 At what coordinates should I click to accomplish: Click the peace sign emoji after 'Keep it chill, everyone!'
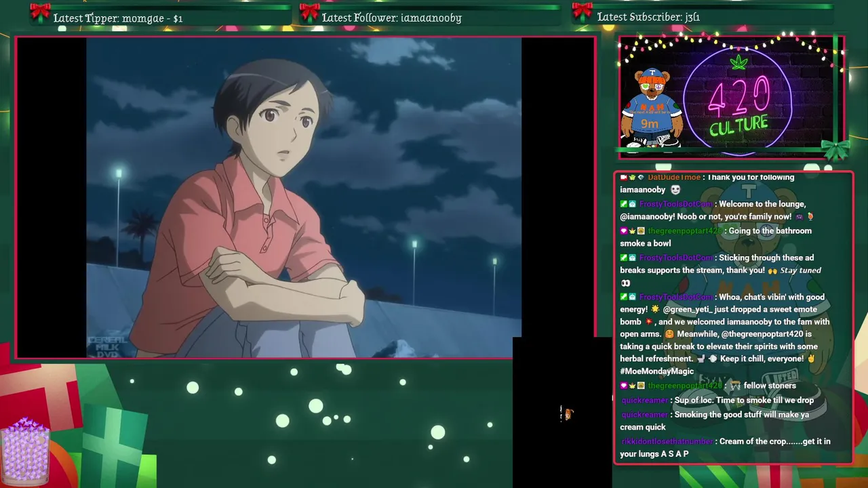(x=811, y=359)
